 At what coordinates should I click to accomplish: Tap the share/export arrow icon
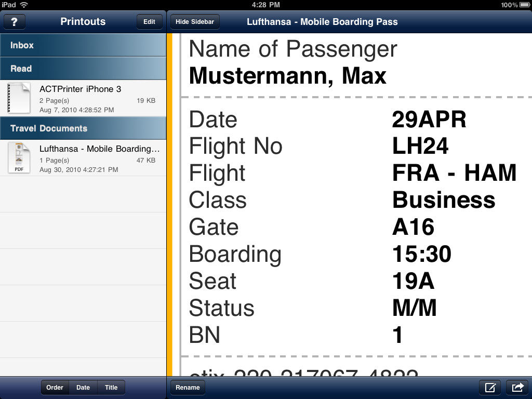[x=517, y=387]
